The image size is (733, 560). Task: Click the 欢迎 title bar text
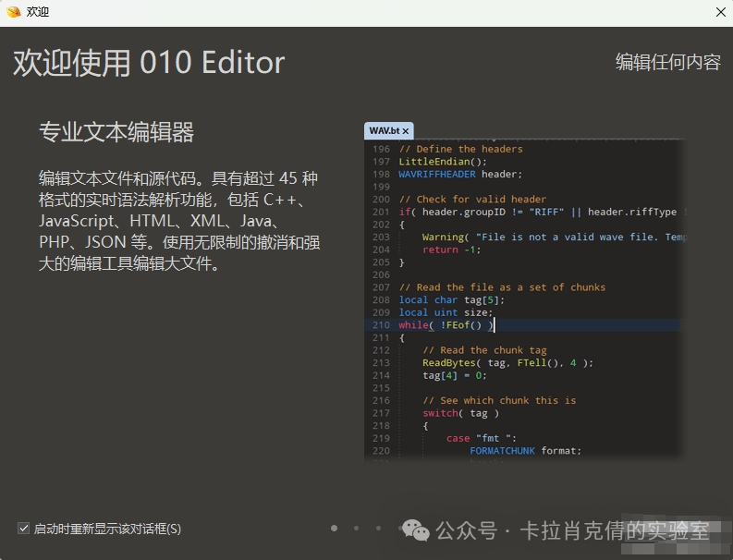pos(38,12)
